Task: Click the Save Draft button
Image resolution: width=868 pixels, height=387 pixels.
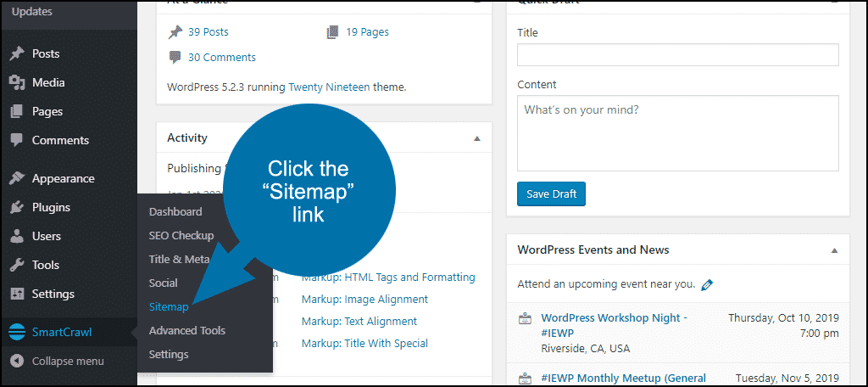Action: tap(551, 194)
